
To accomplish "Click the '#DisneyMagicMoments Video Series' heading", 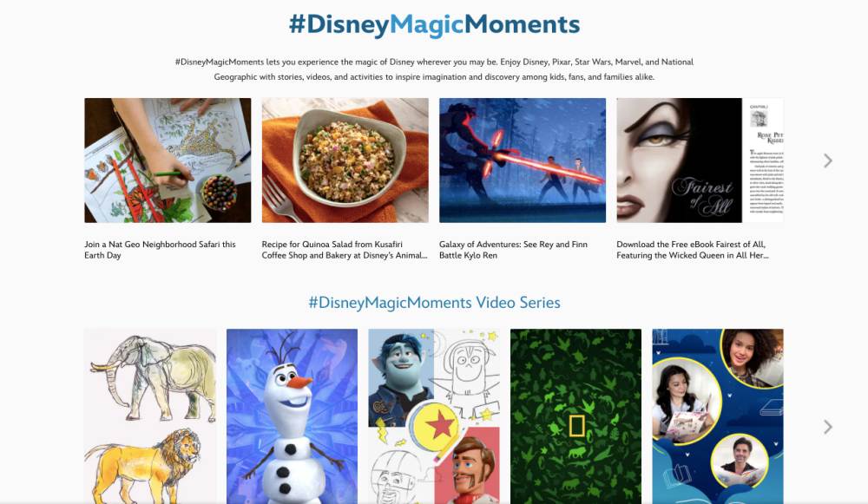I will pos(435,303).
